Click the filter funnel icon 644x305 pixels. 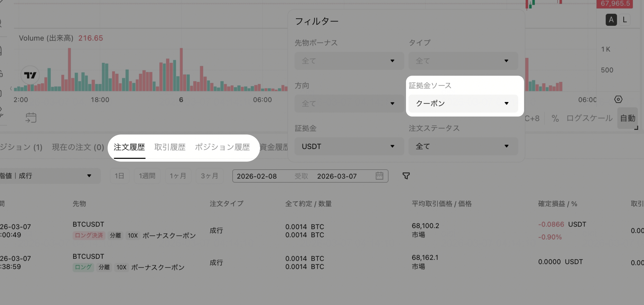tap(406, 176)
